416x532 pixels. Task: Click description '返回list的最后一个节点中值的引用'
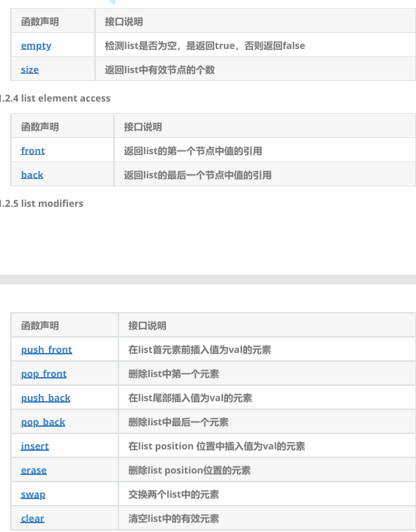(x=197, y=175)
